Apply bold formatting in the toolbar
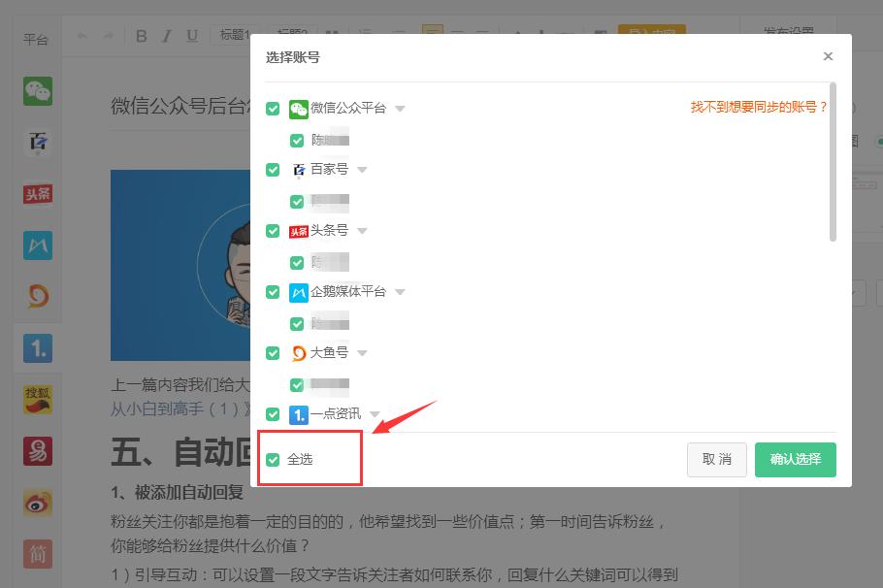The image size is (883, 588). pyautogui.click(x=141, y=35)
